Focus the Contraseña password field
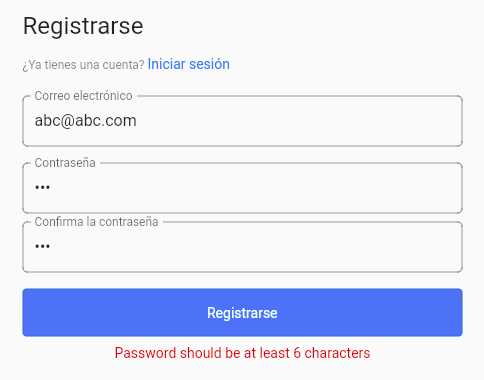The image size is (484, 380). [242, 188]
